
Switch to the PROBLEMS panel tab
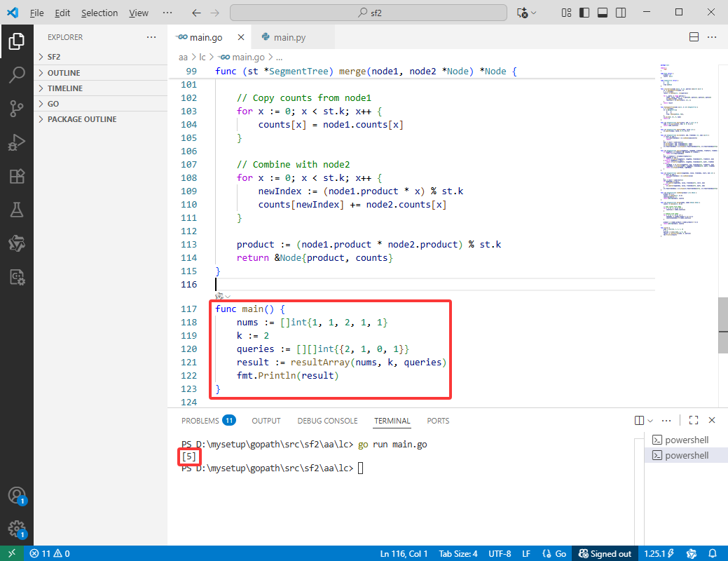click(209, 421)
